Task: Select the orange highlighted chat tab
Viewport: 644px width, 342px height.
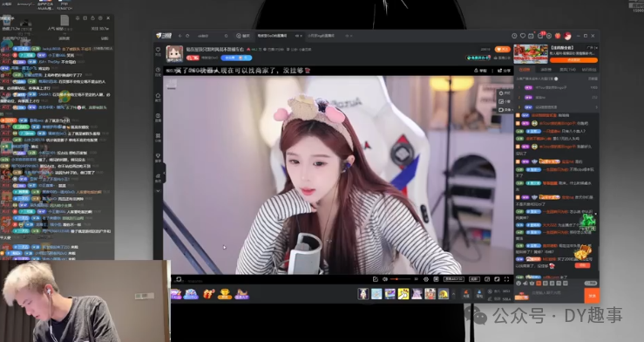Action: [525, 70]
